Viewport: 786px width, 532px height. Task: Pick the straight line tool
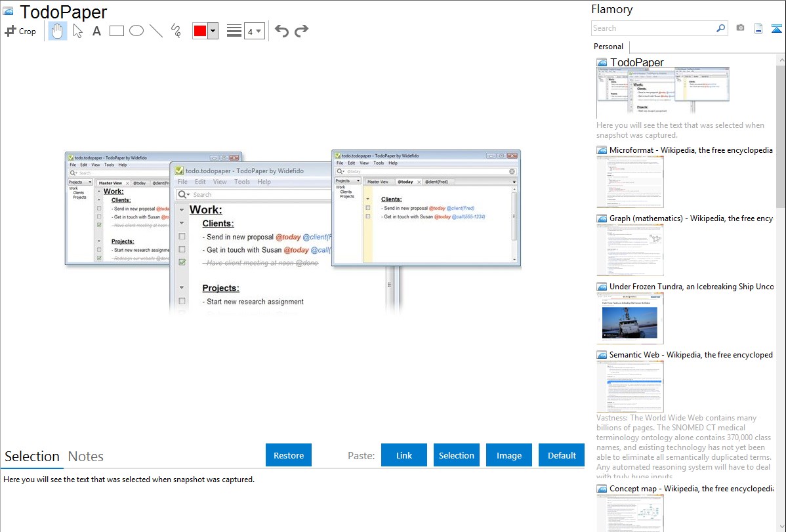click(156, 31)
